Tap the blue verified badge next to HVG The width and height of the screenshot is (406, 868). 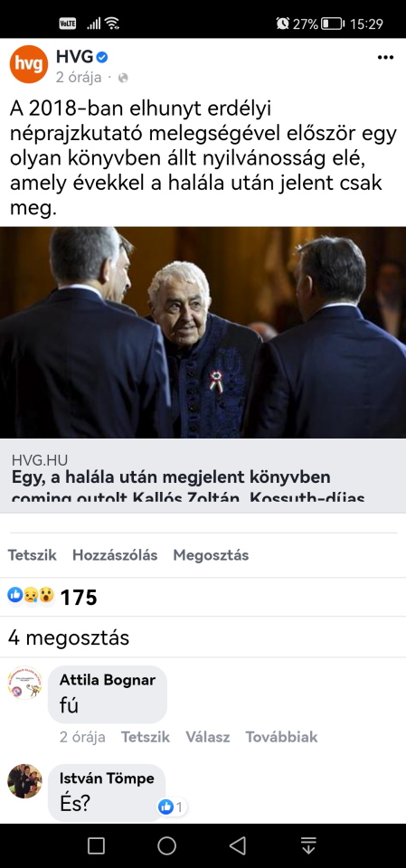pos(102,56)
